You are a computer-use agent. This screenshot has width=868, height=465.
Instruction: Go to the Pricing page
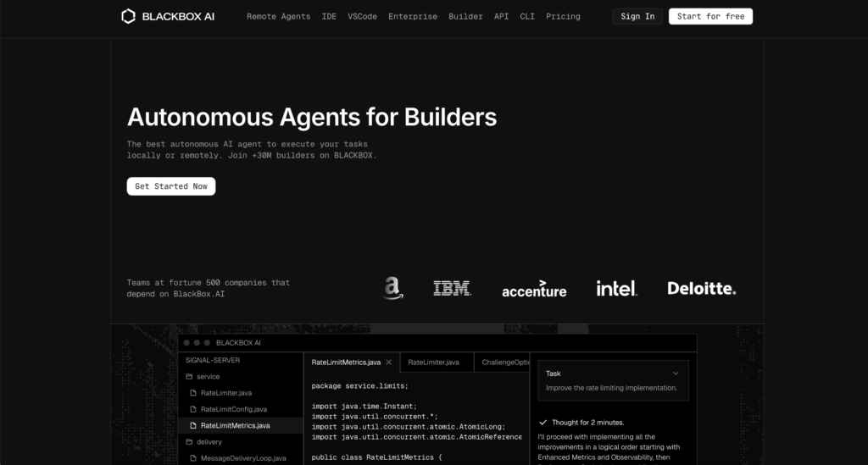point(563,16)
